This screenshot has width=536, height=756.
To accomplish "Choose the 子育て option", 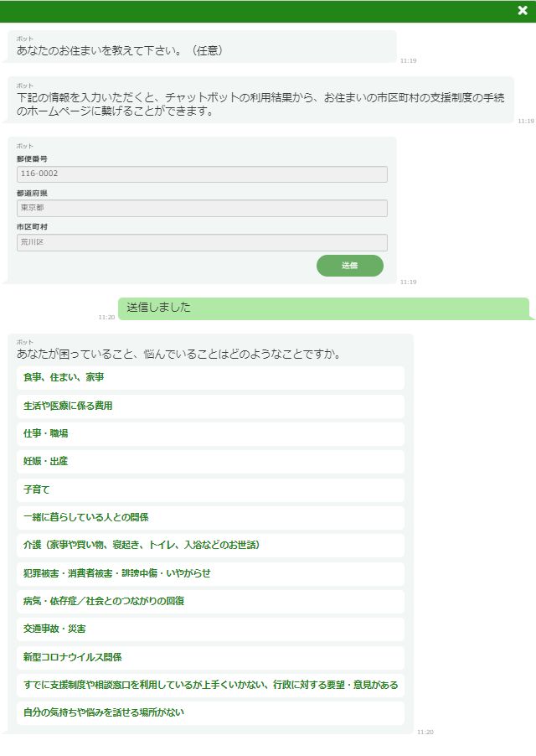I will pyautogui.click(x=210, y=489).
